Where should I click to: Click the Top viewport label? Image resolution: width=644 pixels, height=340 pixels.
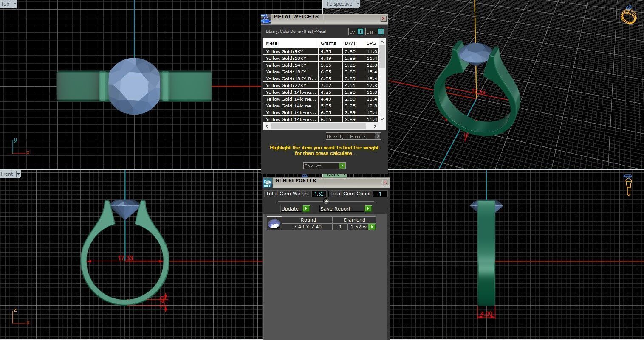[x=6, y=4]
